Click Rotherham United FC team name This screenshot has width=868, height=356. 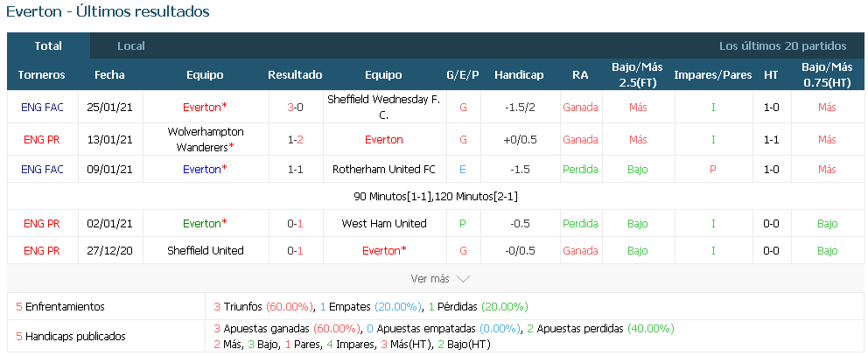(x=383, y=170)
